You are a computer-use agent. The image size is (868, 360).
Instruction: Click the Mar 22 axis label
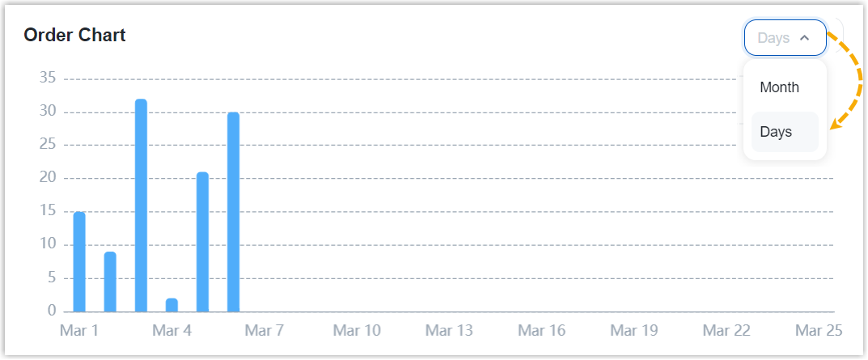[726, 330]
